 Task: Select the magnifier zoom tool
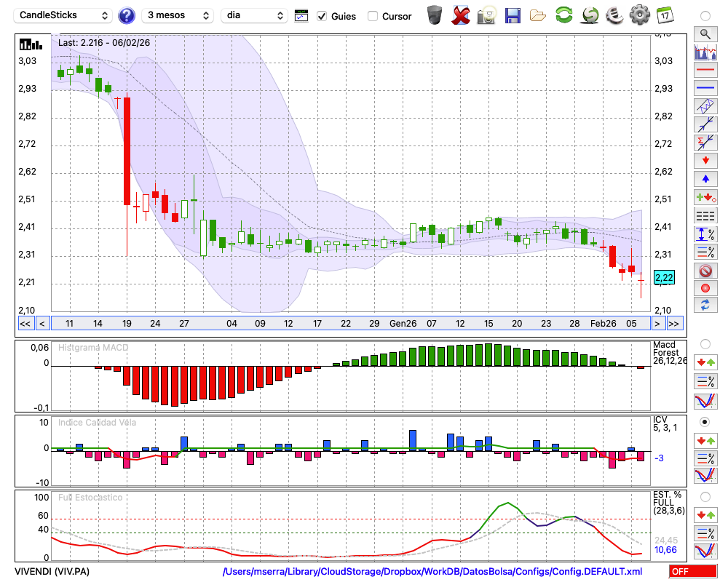705,33
